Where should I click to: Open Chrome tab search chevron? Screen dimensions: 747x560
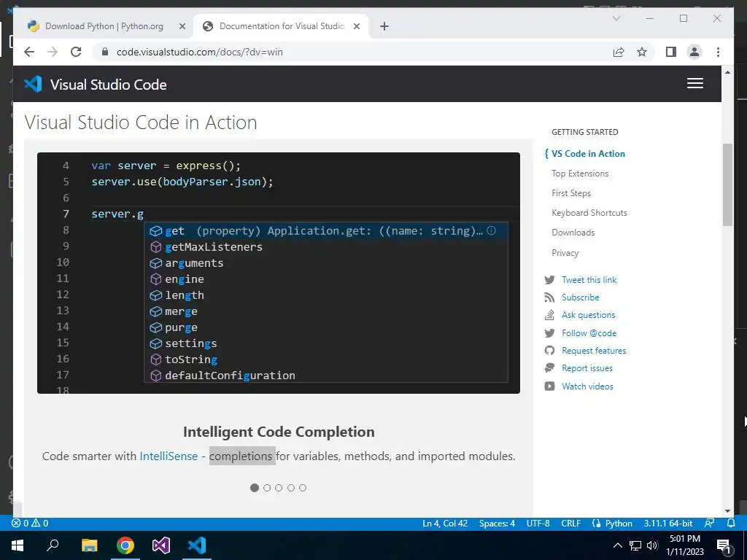pyautogui.click(x=616, y=18)
